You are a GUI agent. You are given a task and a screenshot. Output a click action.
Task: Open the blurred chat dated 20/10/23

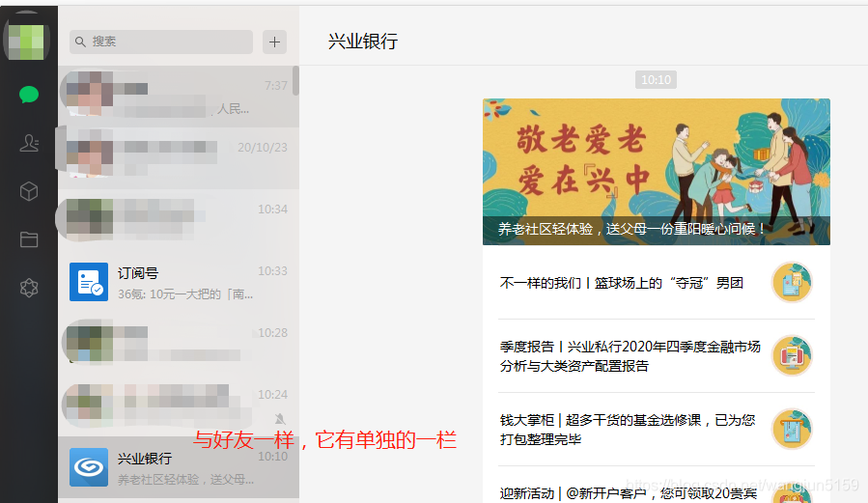click(179, 158)
